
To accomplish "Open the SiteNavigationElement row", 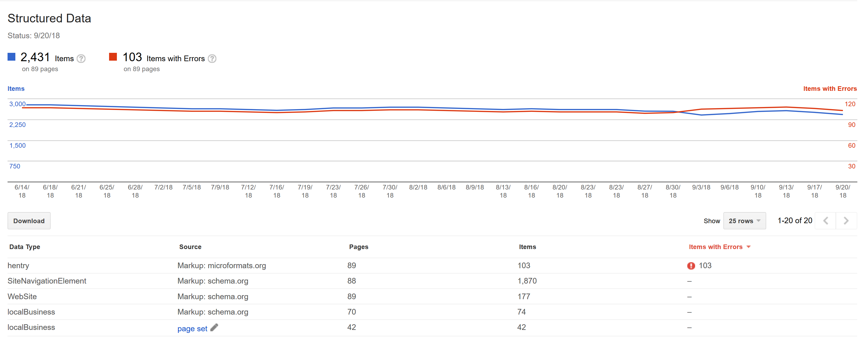I will coord(432,281).
